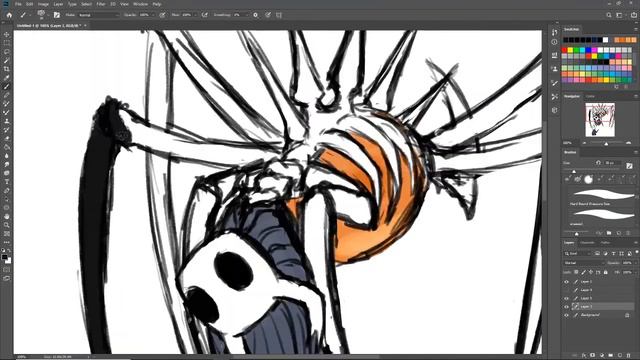Click the foreground color box
The height and width of the screenshot is (360, 640).
(x=4, y=258)
